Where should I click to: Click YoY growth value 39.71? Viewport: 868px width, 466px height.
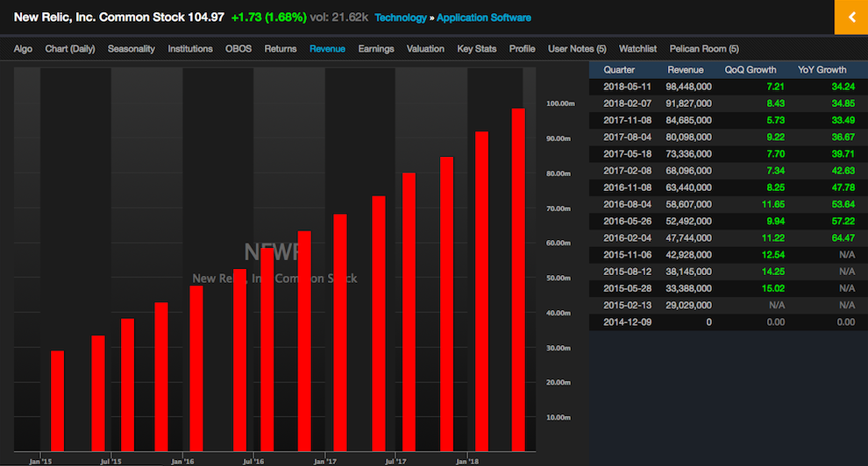[x=843, y=153]
